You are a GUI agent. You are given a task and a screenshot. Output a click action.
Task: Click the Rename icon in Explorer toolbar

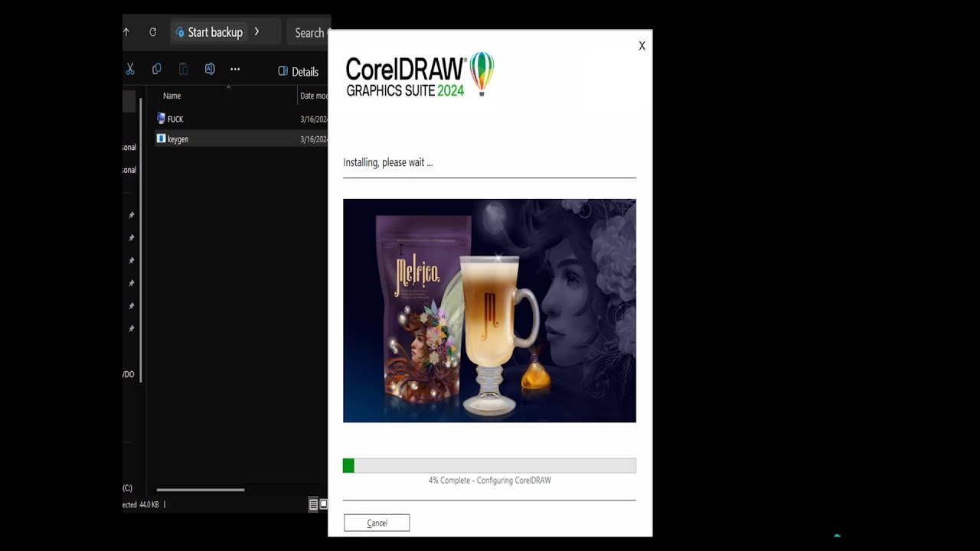click(x=209, y=70)
